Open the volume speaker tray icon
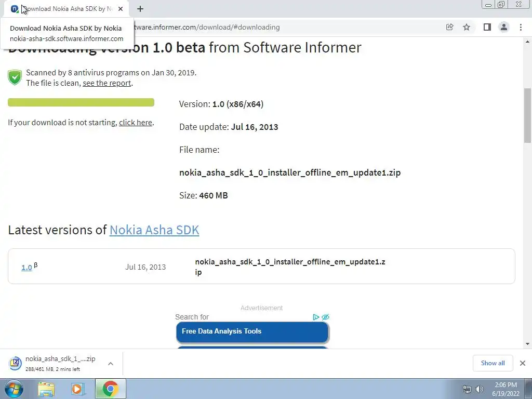Image resolution: width=532 pixels, height=399 pixels. pos(479,389)
